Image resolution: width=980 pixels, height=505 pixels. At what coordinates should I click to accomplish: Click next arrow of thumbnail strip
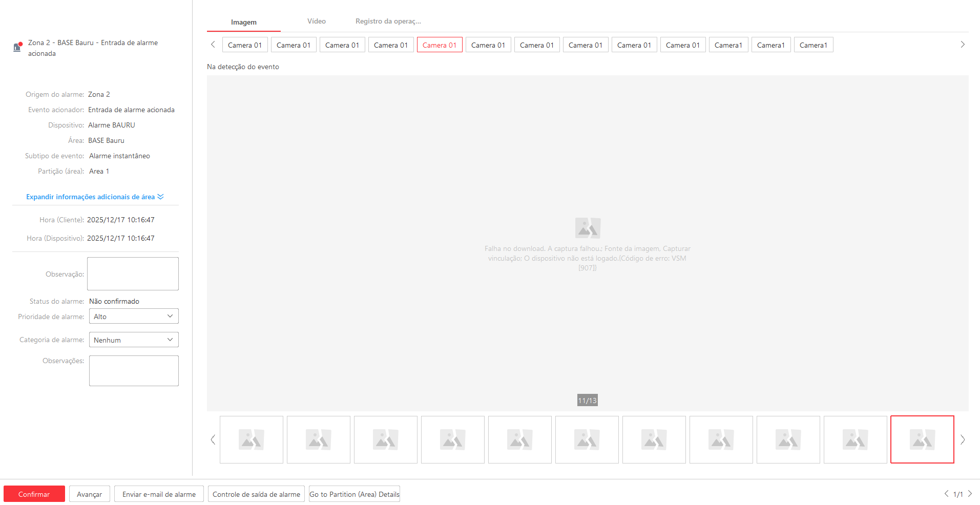point(963,439)
